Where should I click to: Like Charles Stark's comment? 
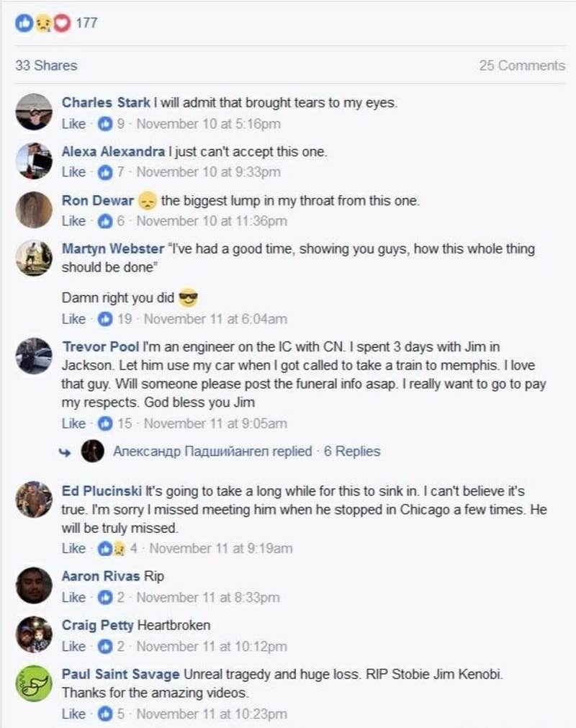pyautogui.click(x=73, y=124)
